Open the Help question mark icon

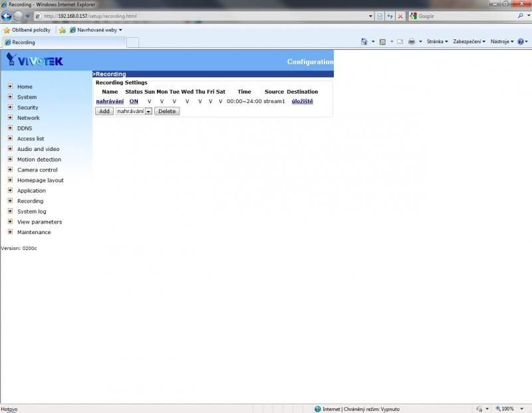point(521,41)
